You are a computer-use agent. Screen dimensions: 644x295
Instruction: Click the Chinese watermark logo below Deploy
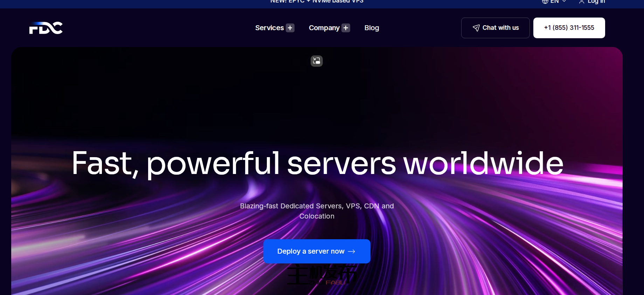(321, 275)
